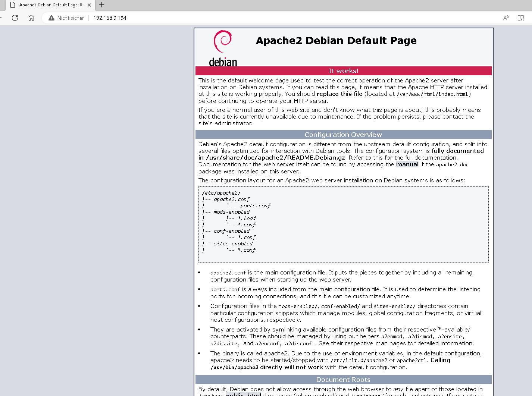Click '/usr/share/doc/apache2/README.Debian.gz' text
The width and height of the screenshot is (532, 396).
coord(275,158)
